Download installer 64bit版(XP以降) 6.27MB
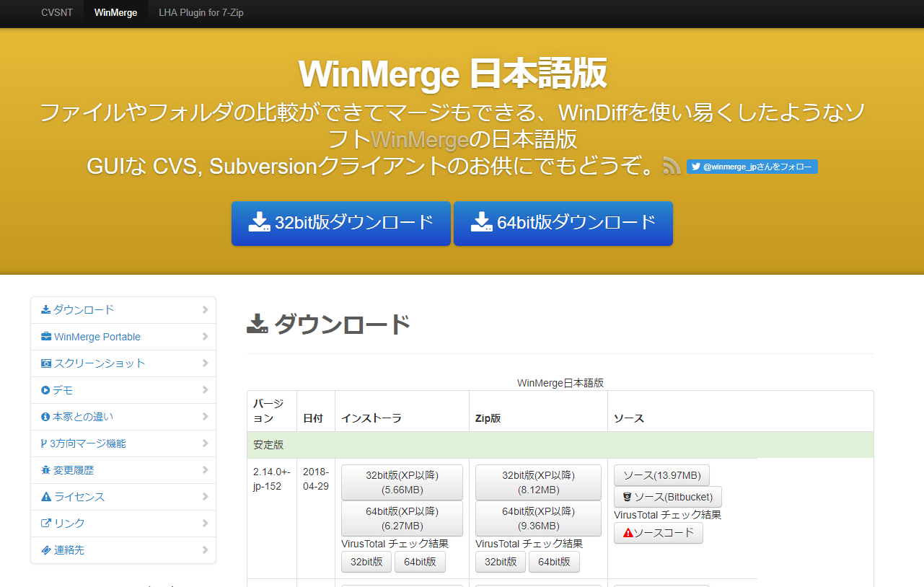This screenshot has height=587, width=924. tap(402, 518)
